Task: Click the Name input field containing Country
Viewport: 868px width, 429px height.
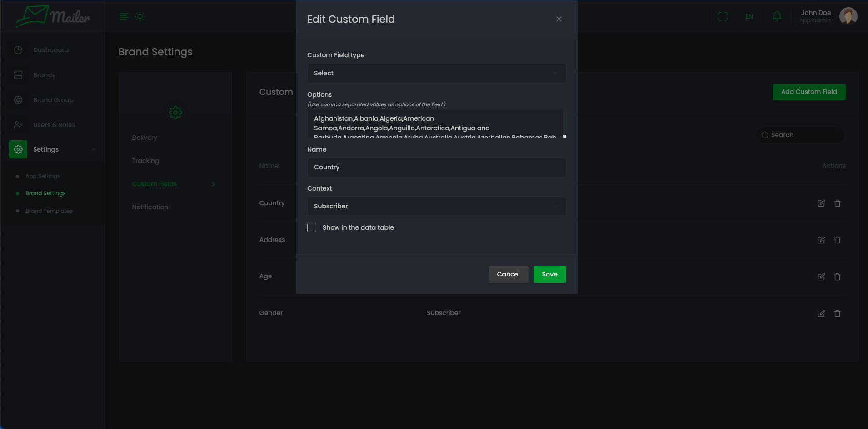Action: tap(436, 168)
